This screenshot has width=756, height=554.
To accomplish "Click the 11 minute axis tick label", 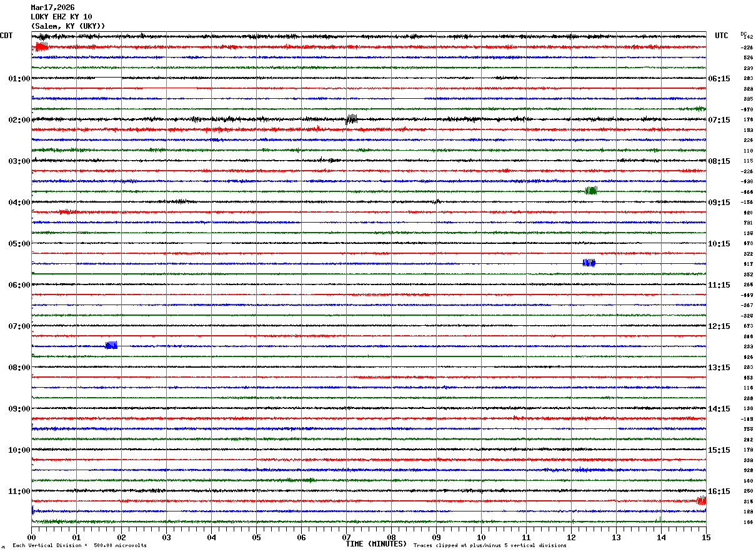I will point(526,538).
